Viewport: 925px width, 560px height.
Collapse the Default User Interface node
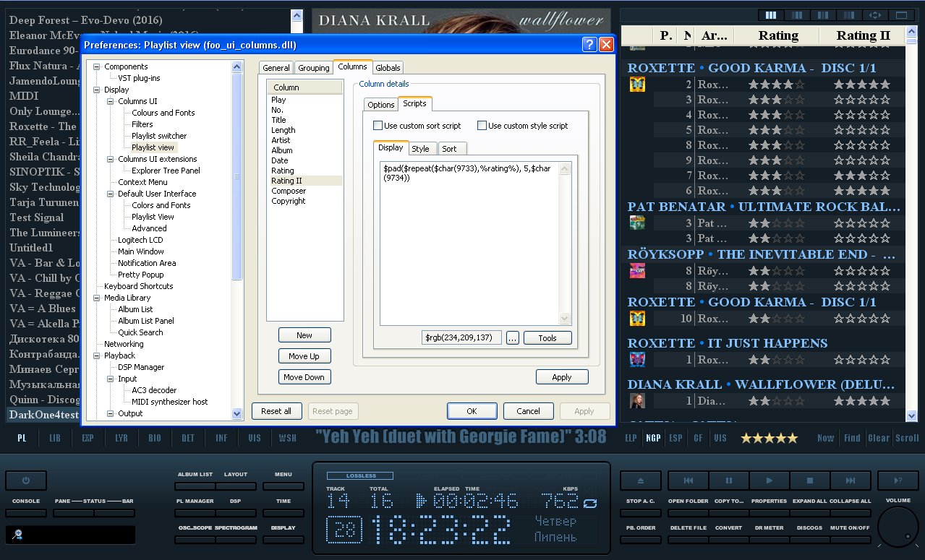point(111,194)
